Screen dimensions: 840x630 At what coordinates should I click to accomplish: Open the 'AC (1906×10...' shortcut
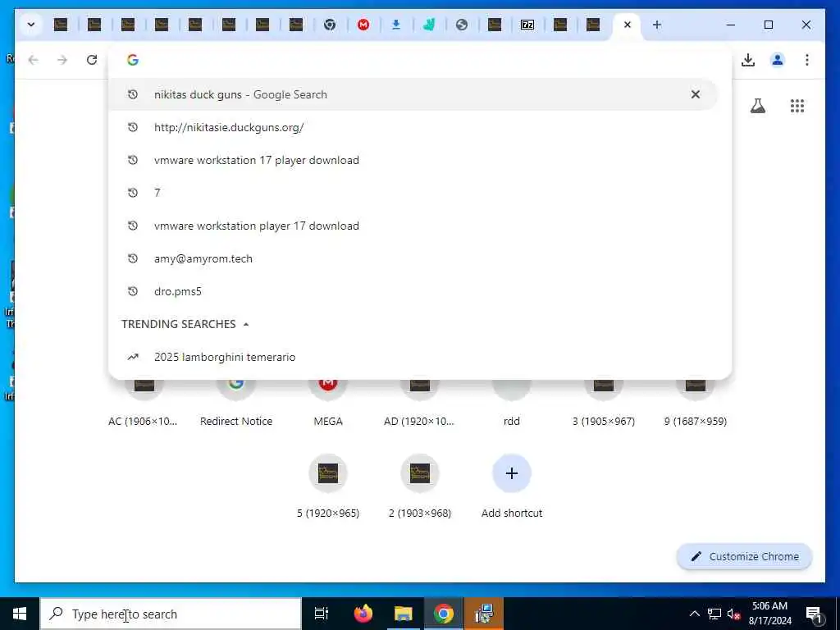143,402
